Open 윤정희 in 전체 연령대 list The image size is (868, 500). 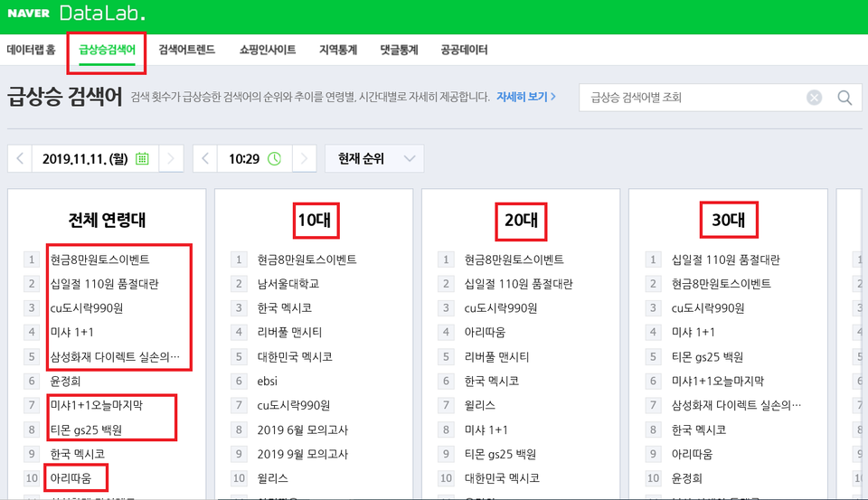pos(65,381)
